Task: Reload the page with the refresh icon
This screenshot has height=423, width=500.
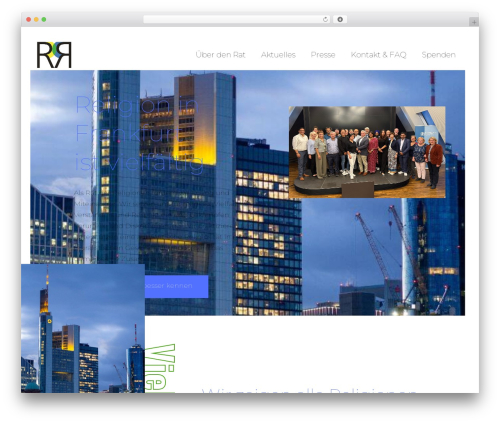Action: coord(325,20)
